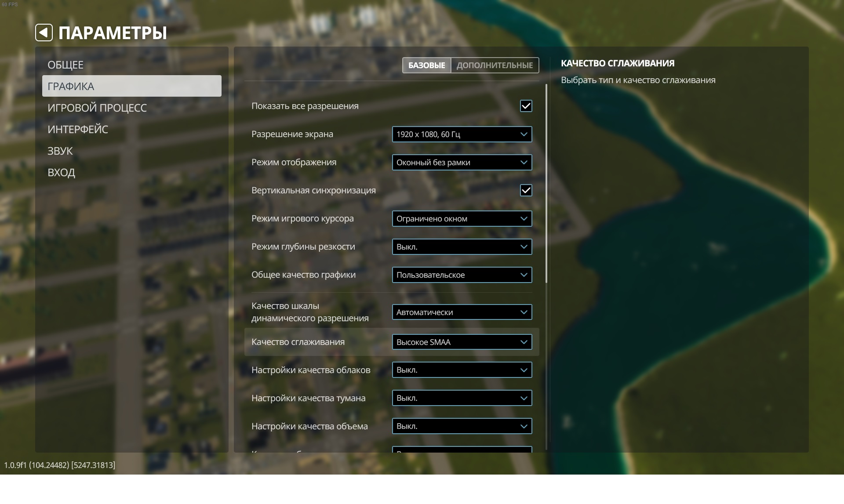Screen dimensions: 844x504
Task: Click chevron of 'Общее качество графики' dropdown
Action: (524, 275)
